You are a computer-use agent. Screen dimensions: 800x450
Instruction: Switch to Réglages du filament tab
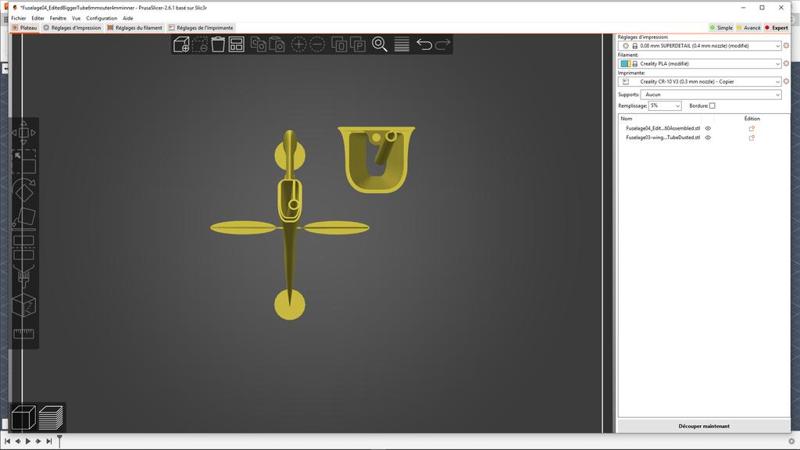[135, 28]
